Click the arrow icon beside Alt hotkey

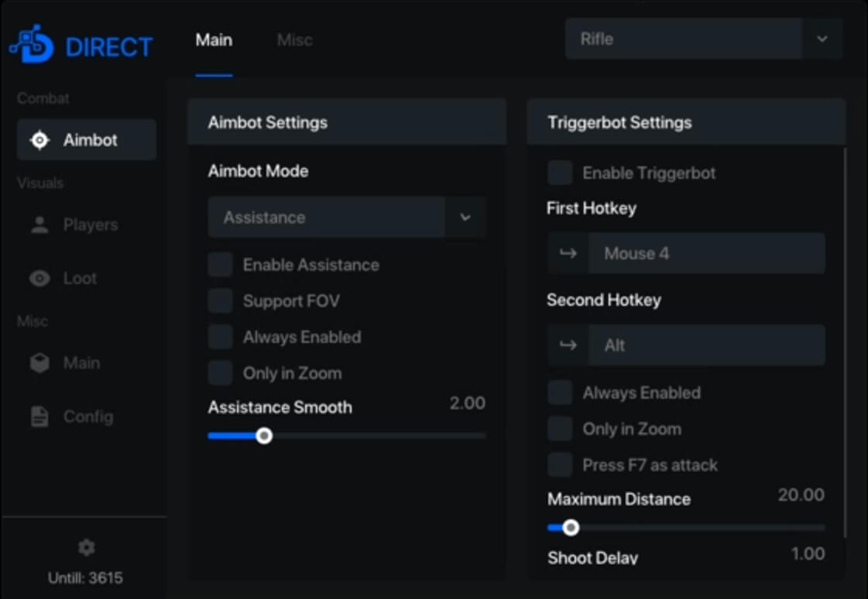pos(568,345)
